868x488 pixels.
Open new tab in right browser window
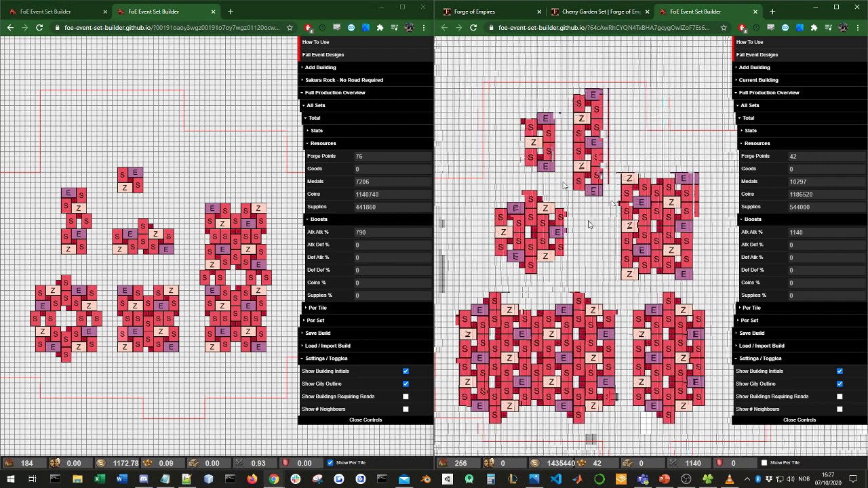point(772,12)
